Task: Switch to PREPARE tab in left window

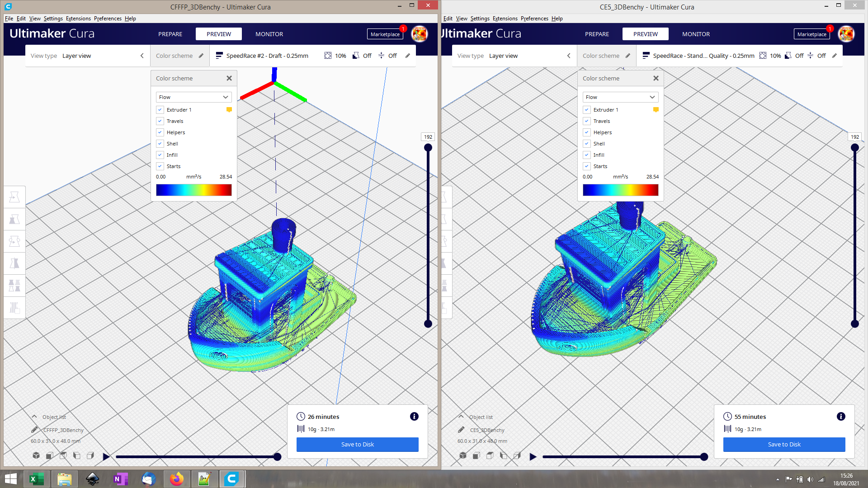Action: click(170, 34)
